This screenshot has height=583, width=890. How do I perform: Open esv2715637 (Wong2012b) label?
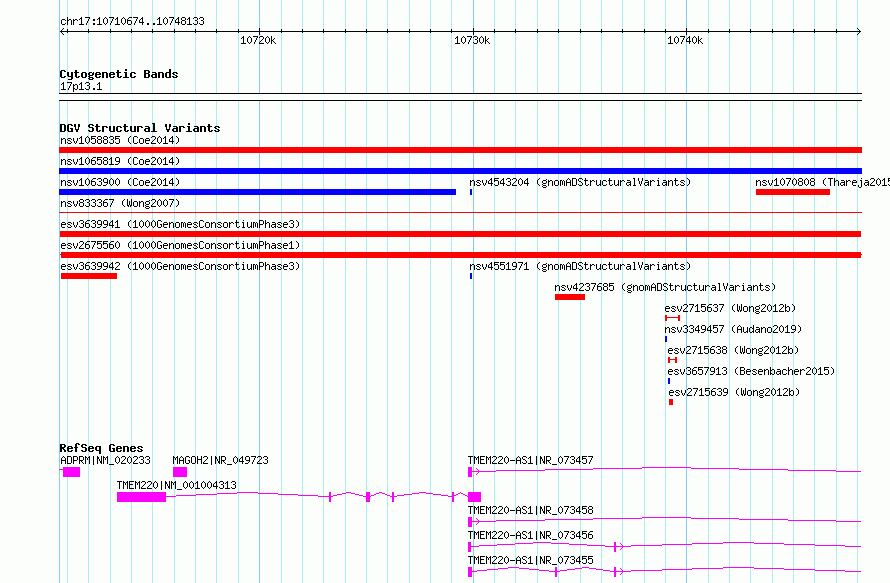pos(730,308)
